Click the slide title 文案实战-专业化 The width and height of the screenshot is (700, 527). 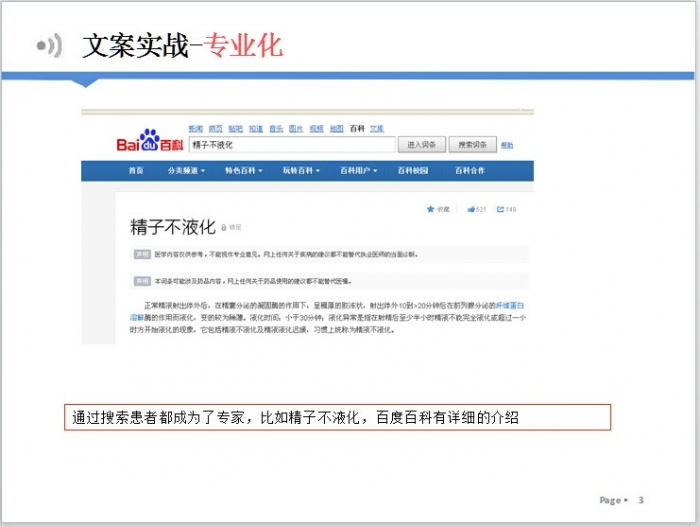183,46
